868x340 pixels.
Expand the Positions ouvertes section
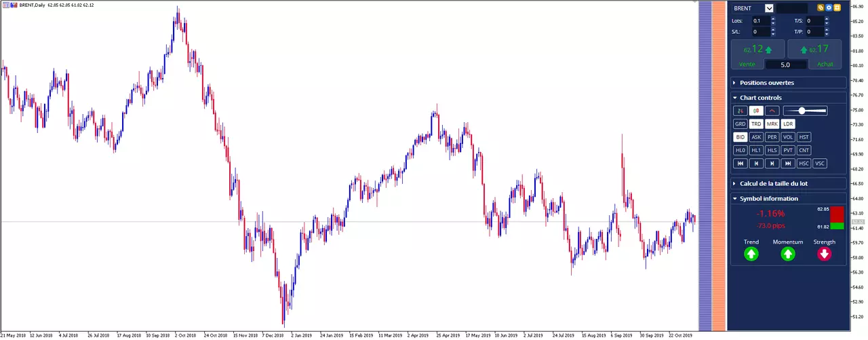(788, 83)
